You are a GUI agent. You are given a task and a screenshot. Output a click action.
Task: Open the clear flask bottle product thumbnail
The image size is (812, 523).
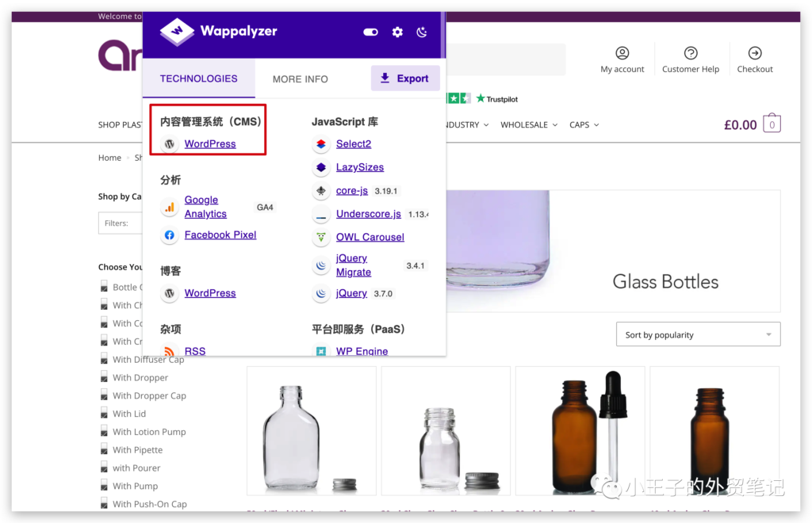[311, 430]
